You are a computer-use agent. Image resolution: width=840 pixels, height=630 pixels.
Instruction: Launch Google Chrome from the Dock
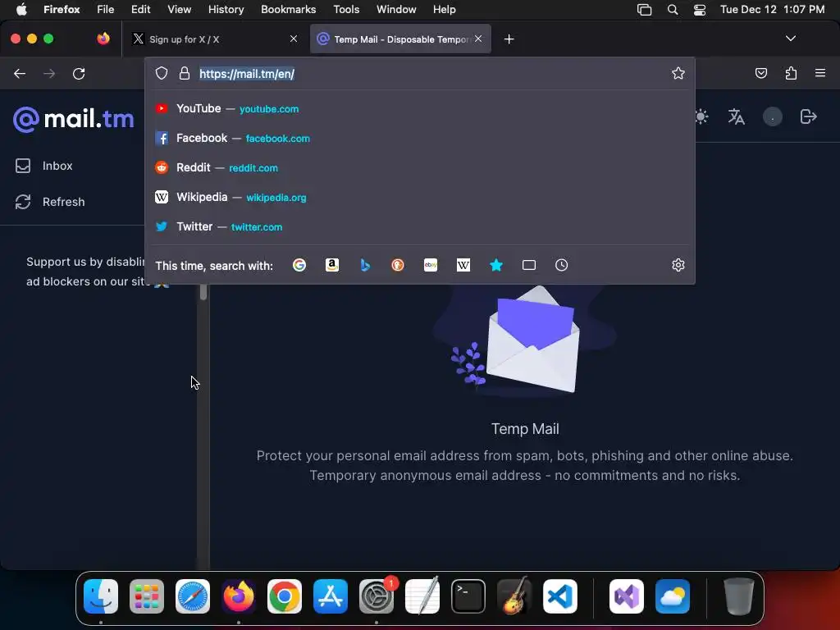[x=285, y=596]
